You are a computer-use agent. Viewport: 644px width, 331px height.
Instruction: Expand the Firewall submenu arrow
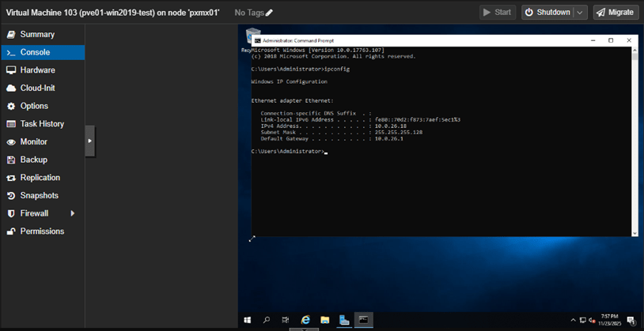(x=73, y=213)
